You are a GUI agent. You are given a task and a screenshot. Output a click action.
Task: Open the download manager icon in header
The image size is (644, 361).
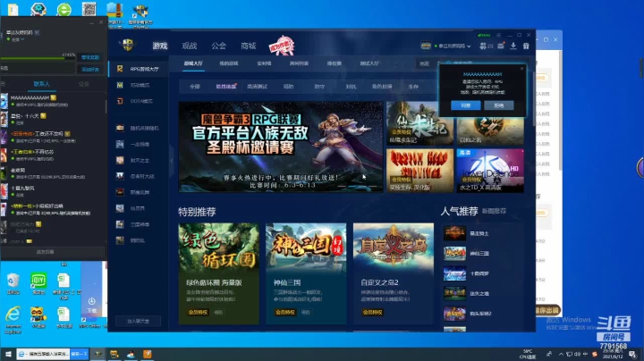513,46
